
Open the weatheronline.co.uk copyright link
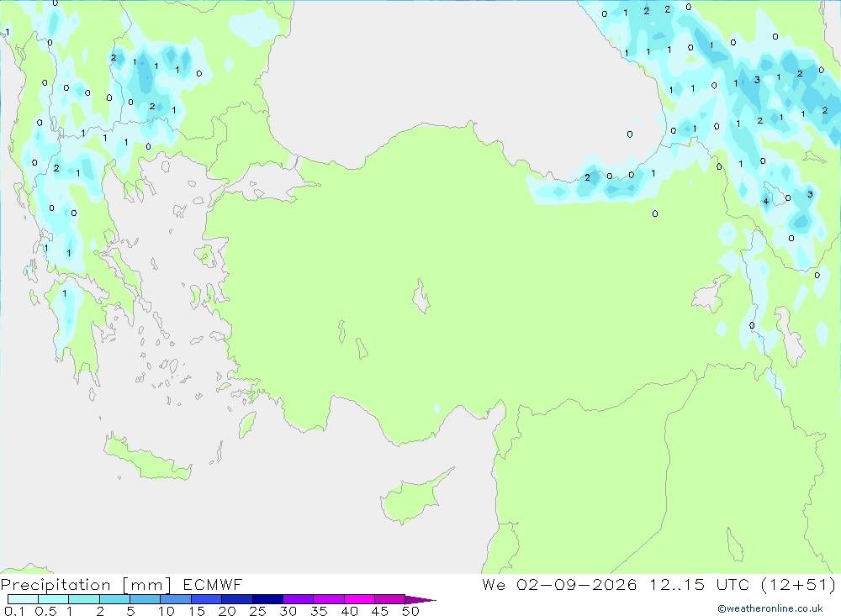(x=770, y=608)
